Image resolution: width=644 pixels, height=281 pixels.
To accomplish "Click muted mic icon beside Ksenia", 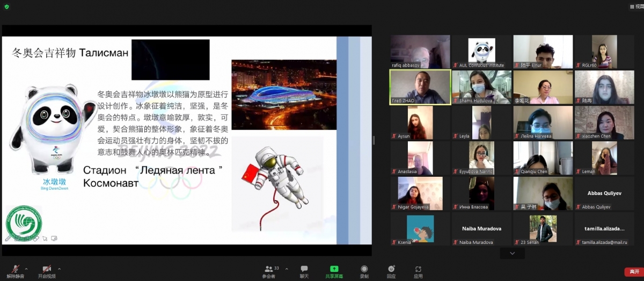I will [x=394, y=242].
